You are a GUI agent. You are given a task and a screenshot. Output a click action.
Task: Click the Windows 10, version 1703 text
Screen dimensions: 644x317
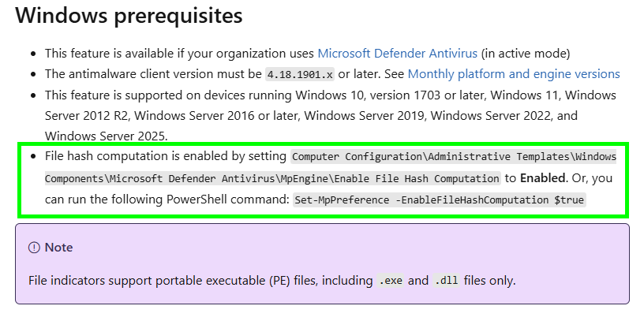pyautogui.click(x=395, y=95)
